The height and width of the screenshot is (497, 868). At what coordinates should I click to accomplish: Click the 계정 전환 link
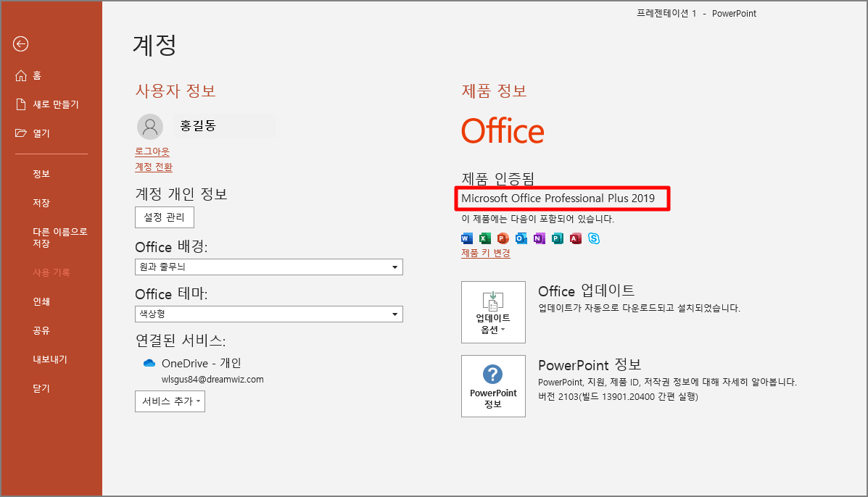tap(154, 167)
